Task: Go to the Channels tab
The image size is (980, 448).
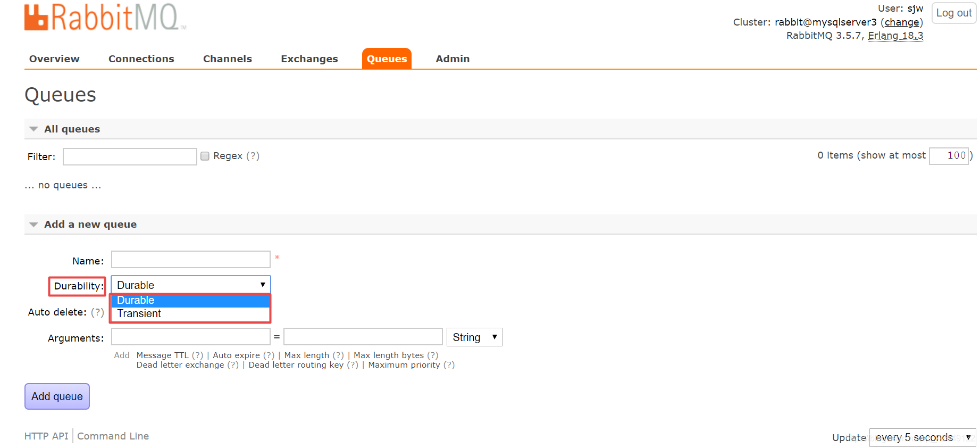Action: [x=228, y=59]
